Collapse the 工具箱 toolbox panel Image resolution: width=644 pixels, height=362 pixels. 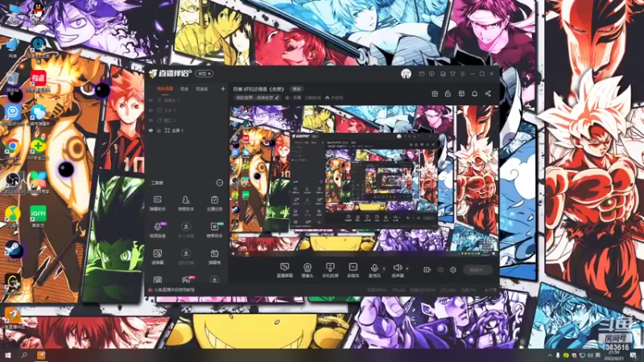pos(220,183)
